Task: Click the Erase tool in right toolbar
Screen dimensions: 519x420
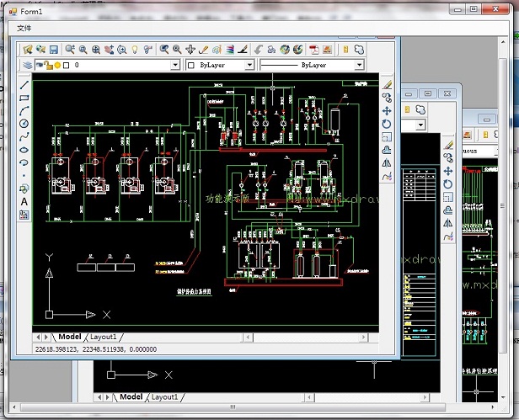Action: coord(387,85)
